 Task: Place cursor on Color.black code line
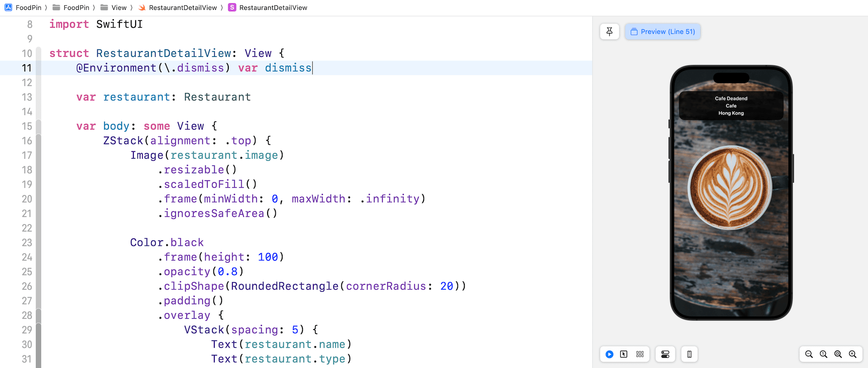click(167, 243)
